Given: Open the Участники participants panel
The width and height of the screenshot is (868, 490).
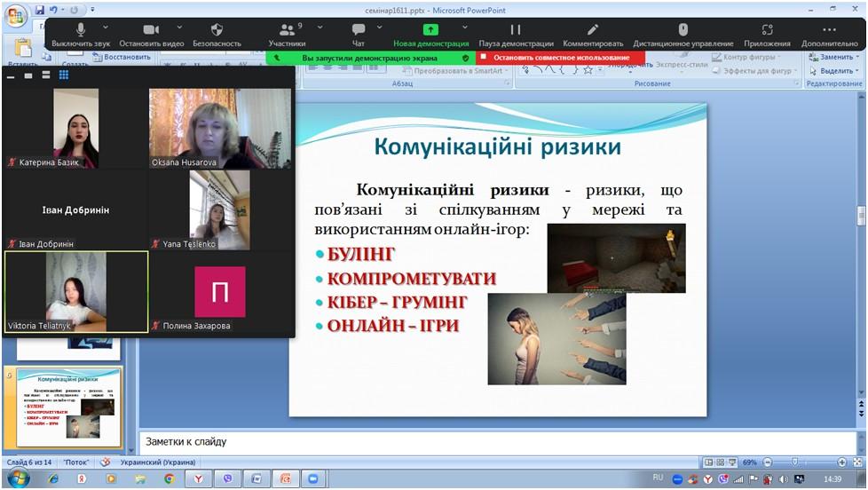Looking at the screenshot, I should pyautogui.click(x=287, y=31).
